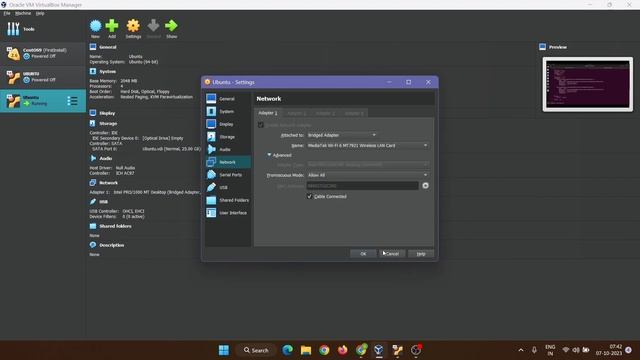Switch to the Adapter 1 tab
Image resolution: width=640 pixels, height=360 pixels.
(x=268, y=113)
